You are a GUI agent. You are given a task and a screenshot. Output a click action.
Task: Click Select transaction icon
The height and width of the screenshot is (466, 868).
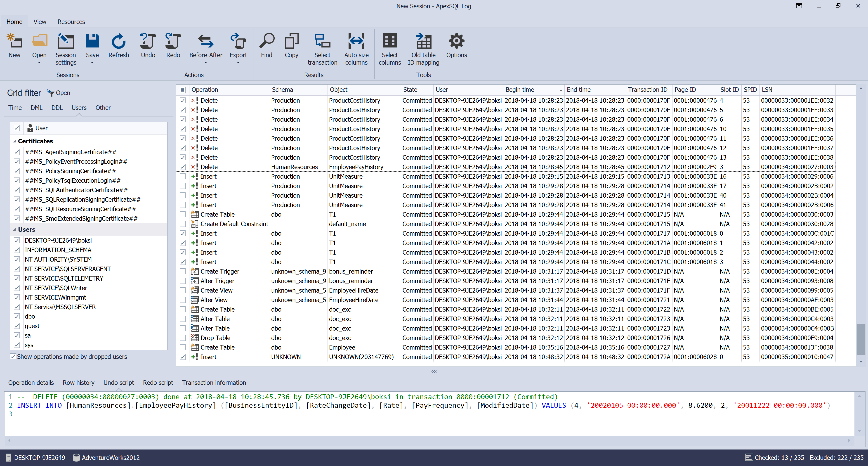tap(322, 41)
